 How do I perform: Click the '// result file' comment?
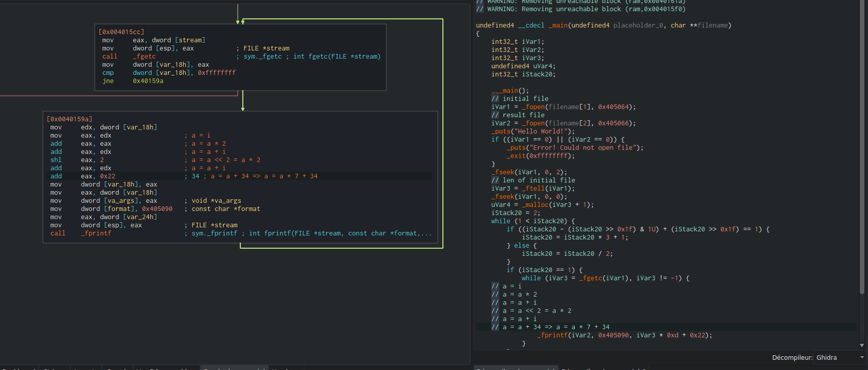click(518, 115)
